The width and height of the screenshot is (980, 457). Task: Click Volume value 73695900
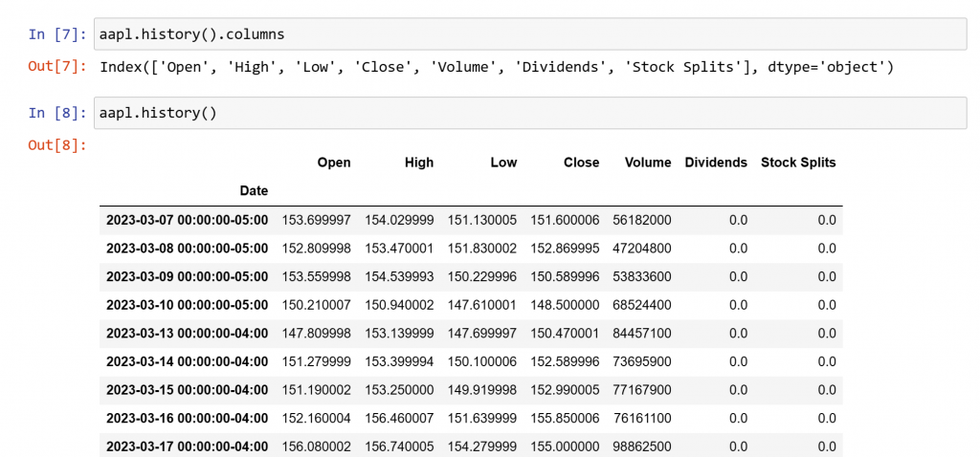tap(642, 361)
